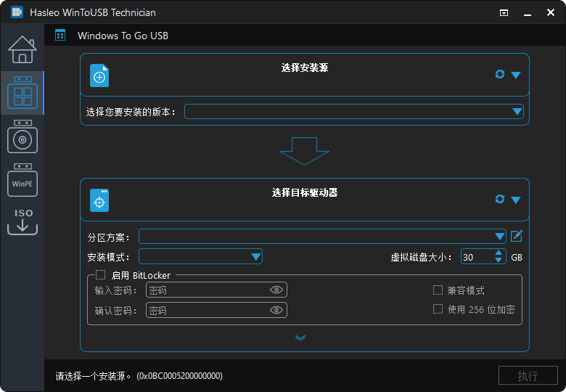This screenshot has width=566, height=392.
Task: Refresh the target drive list
Action: tap(499, 199)
